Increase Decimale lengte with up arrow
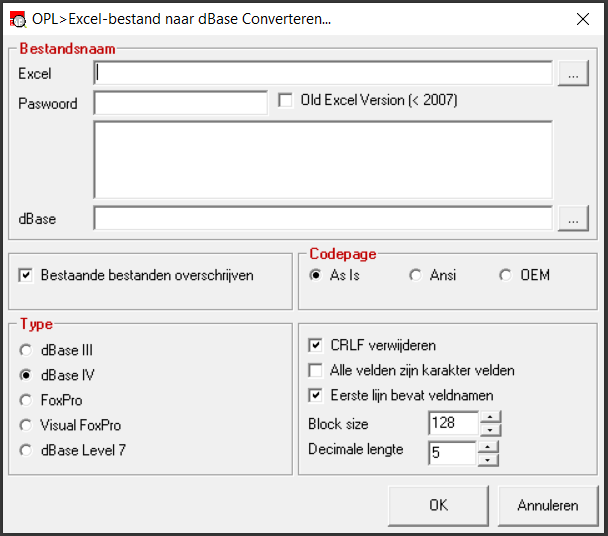Image resolution: width=608 pixels, height=536 pixels. (x=488, y=447)
